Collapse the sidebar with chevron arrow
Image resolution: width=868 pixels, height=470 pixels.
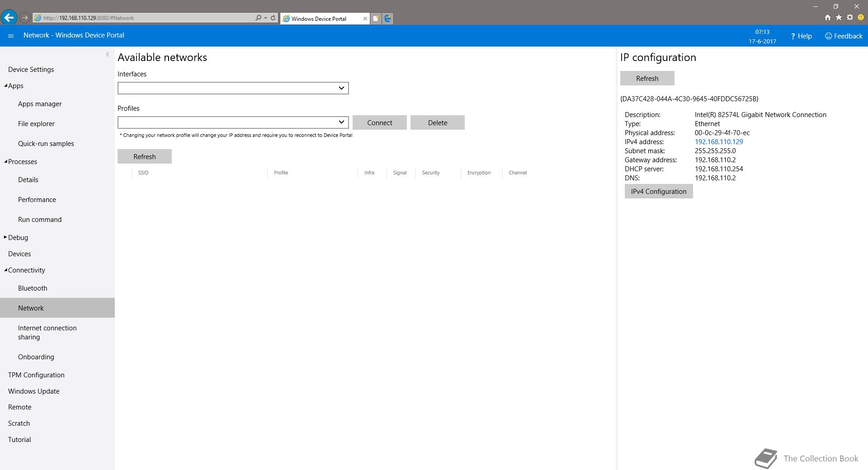(x=108, y=54)
